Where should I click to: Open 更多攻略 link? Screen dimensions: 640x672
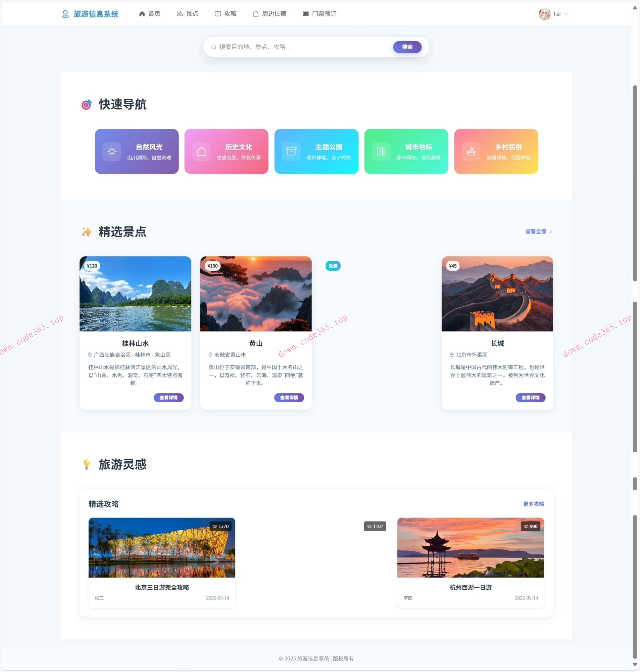click(x=533, y=504)
